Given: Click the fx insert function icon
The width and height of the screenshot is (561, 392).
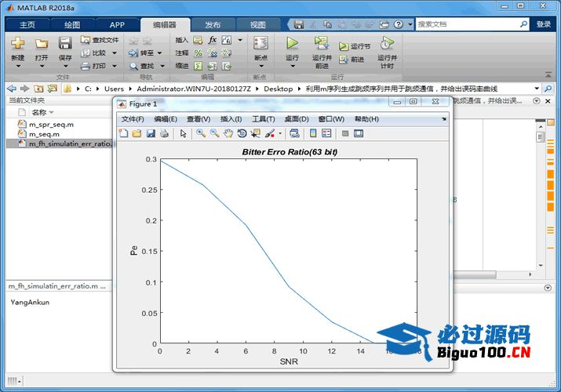Looking at the screenshot, I should pos(213,40).
